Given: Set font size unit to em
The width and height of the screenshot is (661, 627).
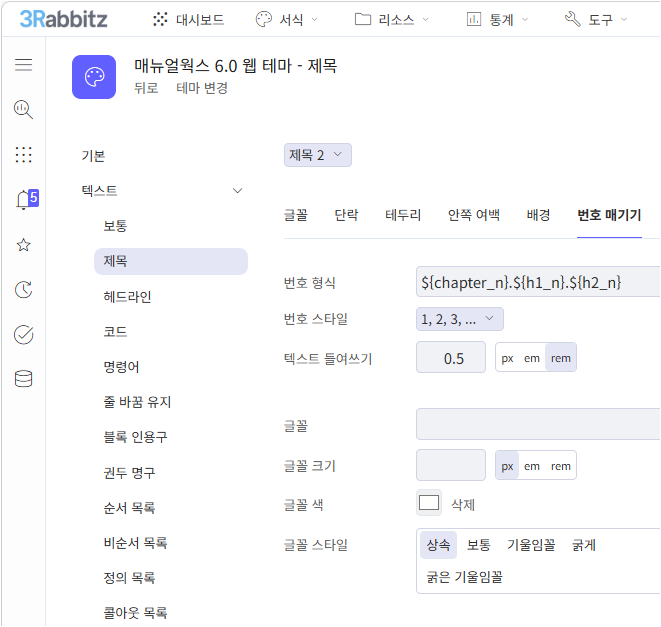Looking at the screenshot, I should (532, 466).
